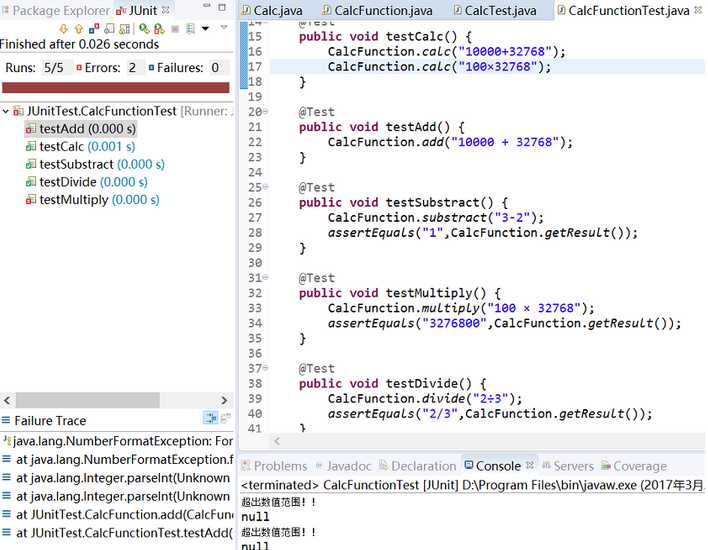
Task: Click test tree horizontal scrollbar thumb
Action: pos(88,400)
